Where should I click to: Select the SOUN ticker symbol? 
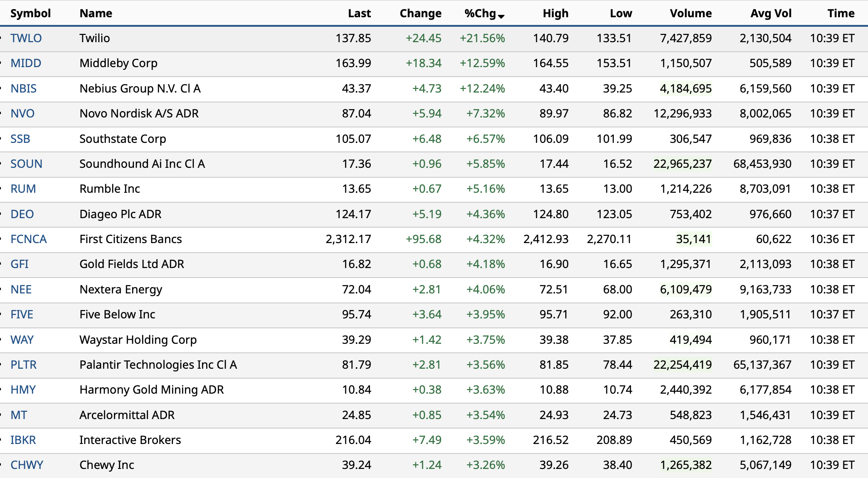26,164
